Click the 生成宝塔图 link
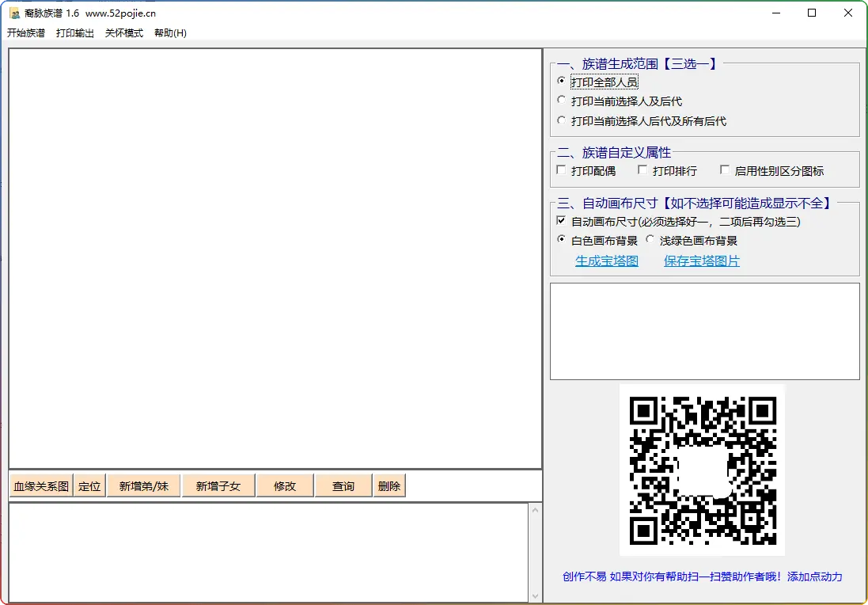The width and height of the screenshot is (868, 605). [x=606, y=261]
